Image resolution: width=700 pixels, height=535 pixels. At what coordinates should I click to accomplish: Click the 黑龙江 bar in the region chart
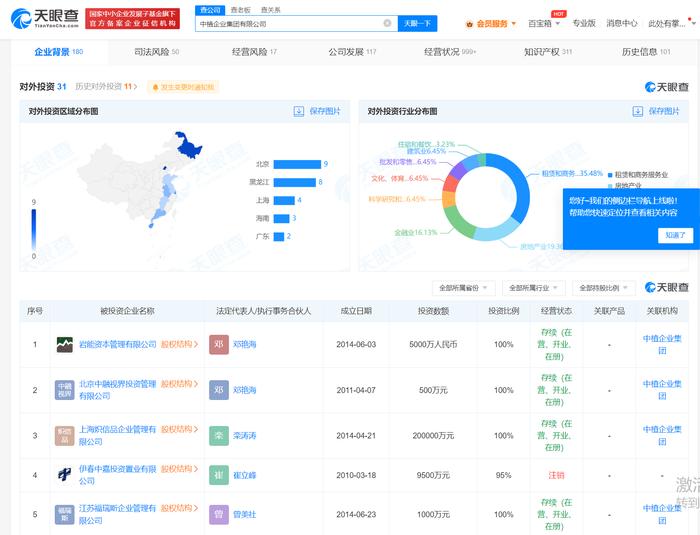pos(295,182)
